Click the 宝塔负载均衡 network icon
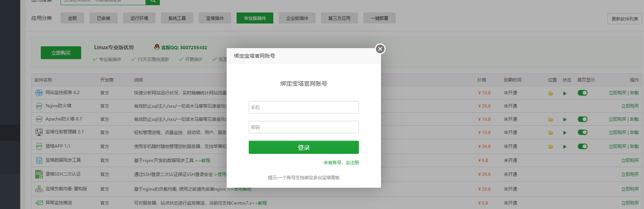The width and height of the screenshot is (644, 209). [x=39, y=189]
